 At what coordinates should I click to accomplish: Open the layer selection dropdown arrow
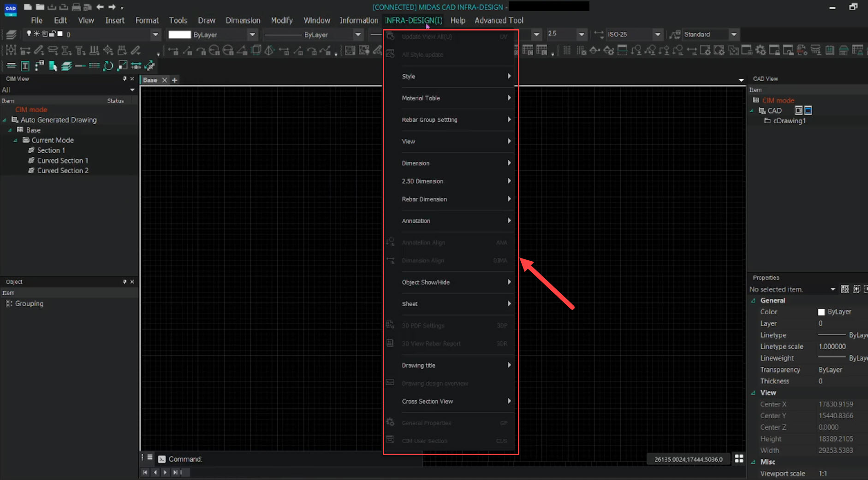[155, 35]
